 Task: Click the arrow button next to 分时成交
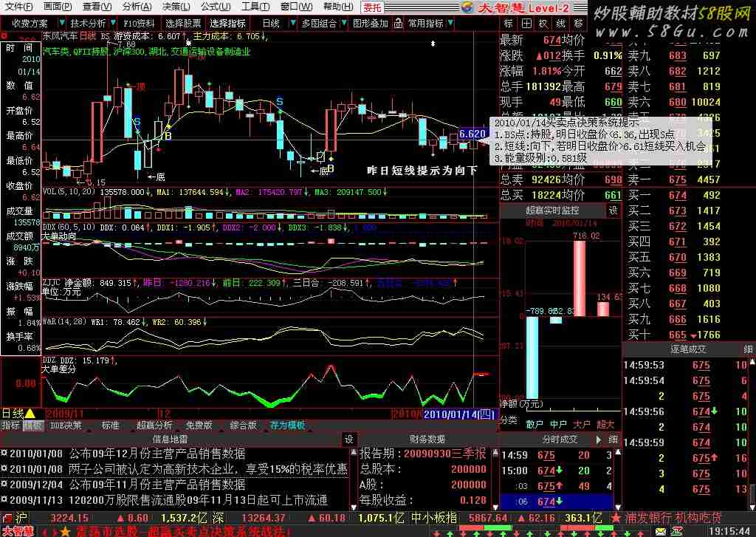pos(599,439)
